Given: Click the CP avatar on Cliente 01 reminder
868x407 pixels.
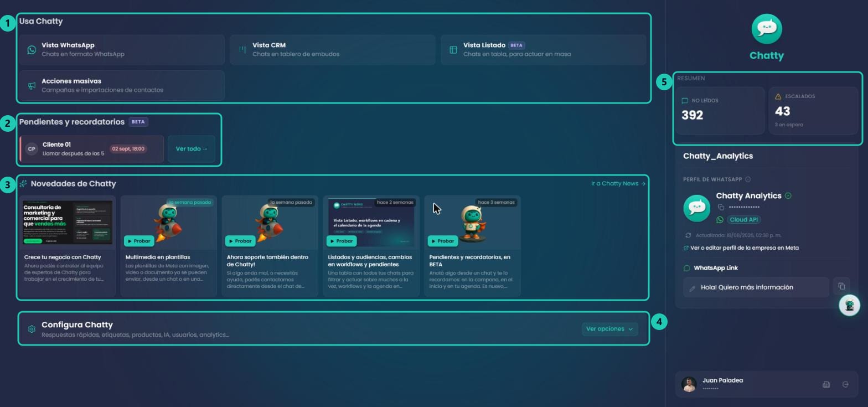Looking at the screenshot, I should (32, 149).
